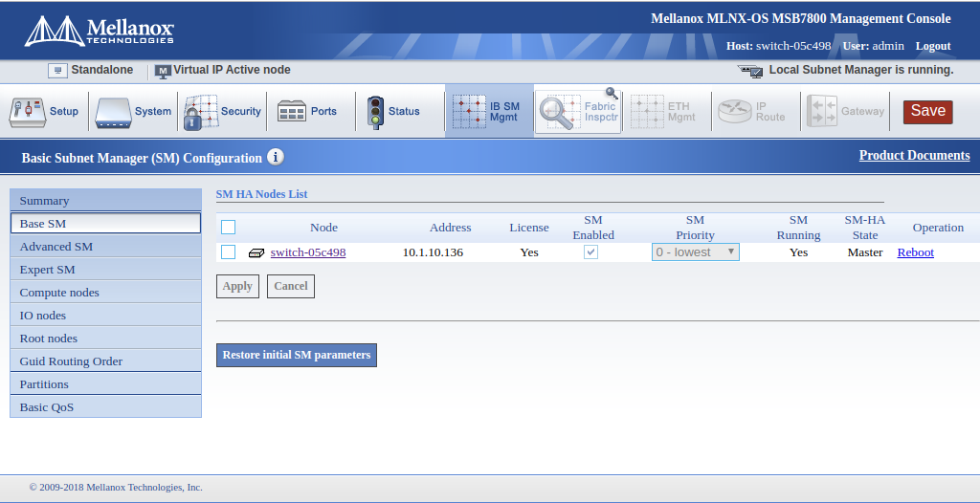Click the Operation column header

[938, 228]
